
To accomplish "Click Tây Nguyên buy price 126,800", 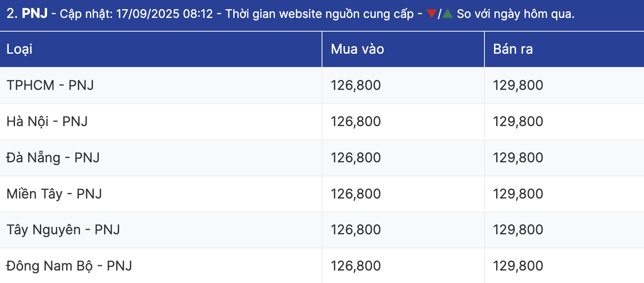I will (x=356, y=230).
